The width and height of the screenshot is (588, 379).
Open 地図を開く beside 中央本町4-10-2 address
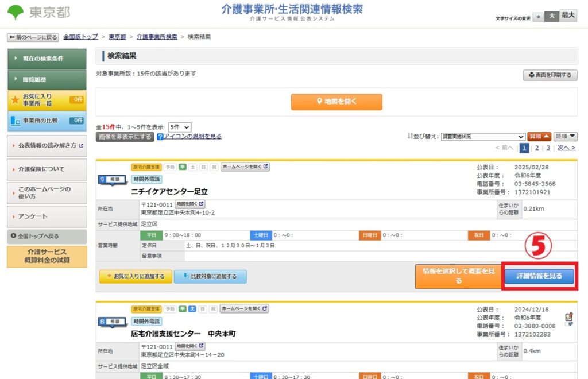190,204
